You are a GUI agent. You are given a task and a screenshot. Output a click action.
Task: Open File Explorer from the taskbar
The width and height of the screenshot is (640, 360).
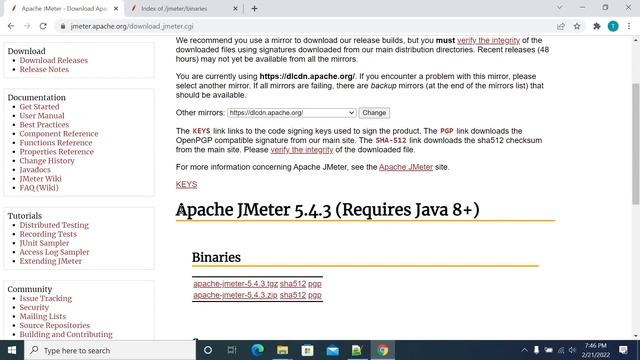[282, 350]
